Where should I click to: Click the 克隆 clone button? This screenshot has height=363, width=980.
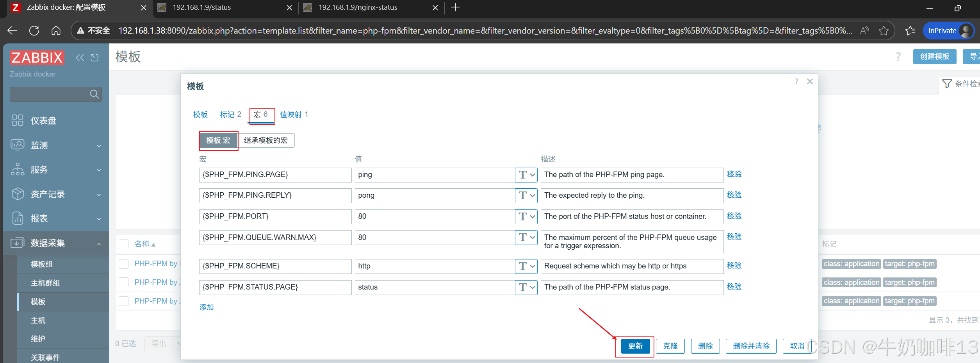pyautogui.click(x=670, y=346)
